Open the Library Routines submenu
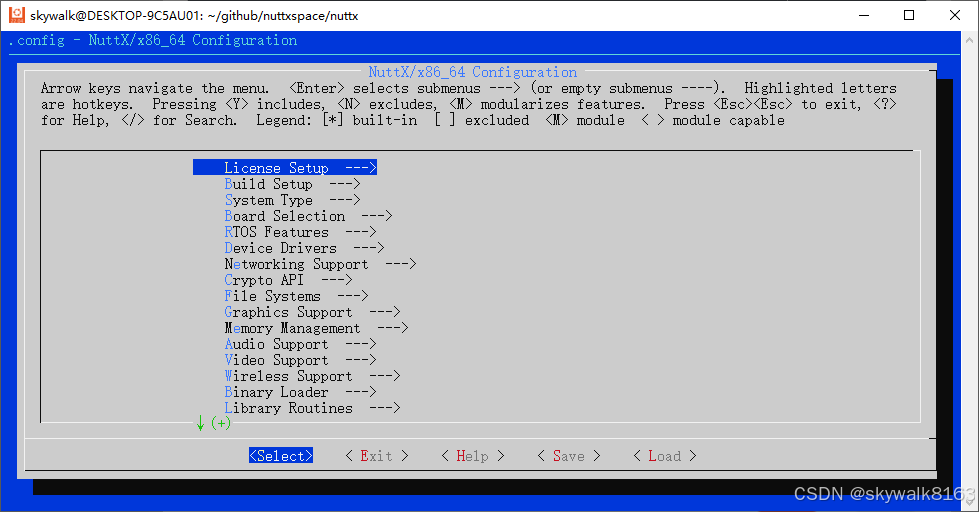This screenshot has height=512, width=979. point(312,408)
